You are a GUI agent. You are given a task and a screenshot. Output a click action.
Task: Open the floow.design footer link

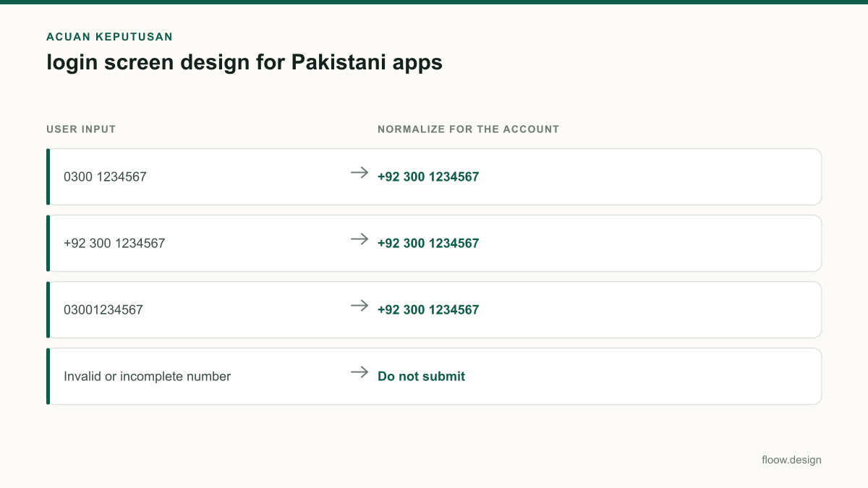point(791,460)
